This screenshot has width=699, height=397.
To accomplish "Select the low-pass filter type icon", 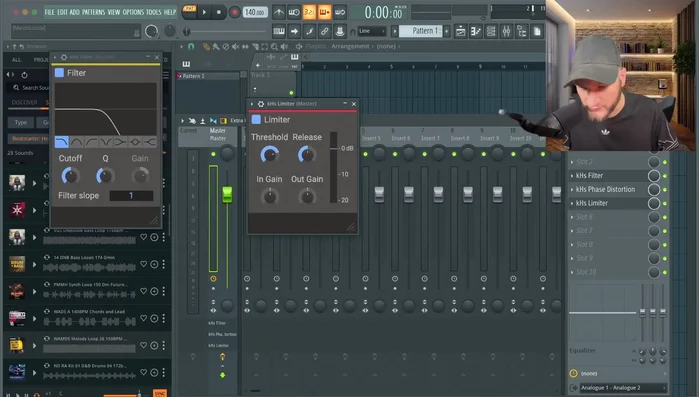I will tap(62, 142).
